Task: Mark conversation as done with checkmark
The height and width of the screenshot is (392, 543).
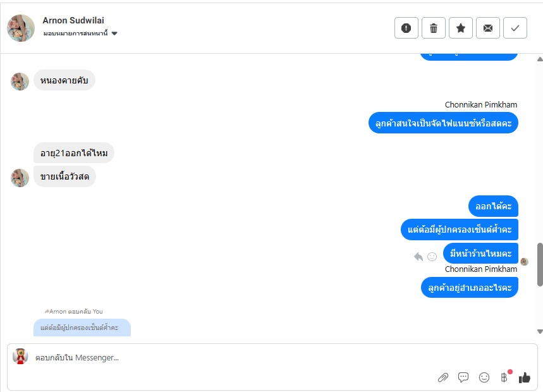Action: point(515,28)
